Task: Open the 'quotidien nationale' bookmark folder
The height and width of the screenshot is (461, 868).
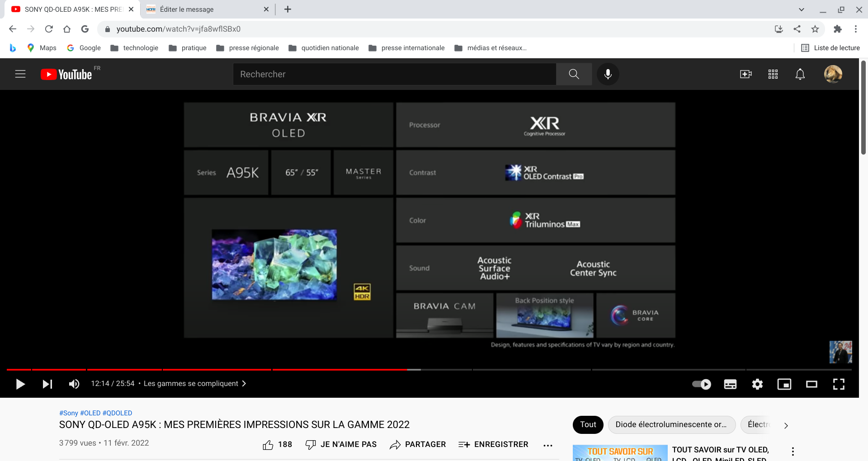Action: tap(324, 48)
